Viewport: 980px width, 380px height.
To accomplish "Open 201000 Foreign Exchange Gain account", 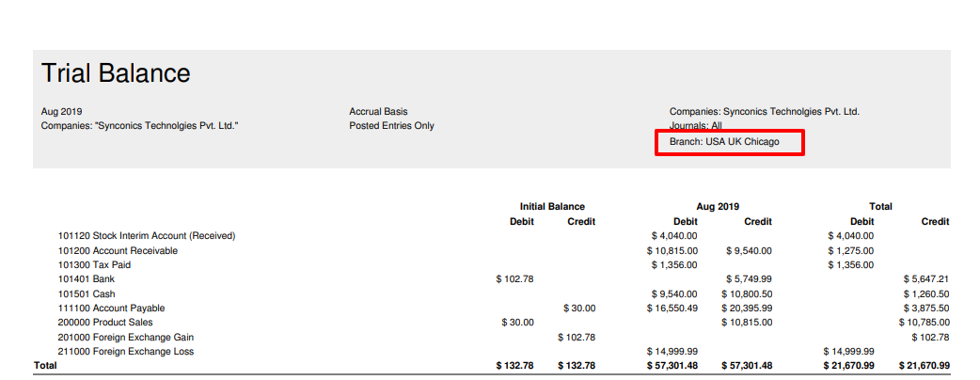I will pyautogui.click(x=126, y=337).
